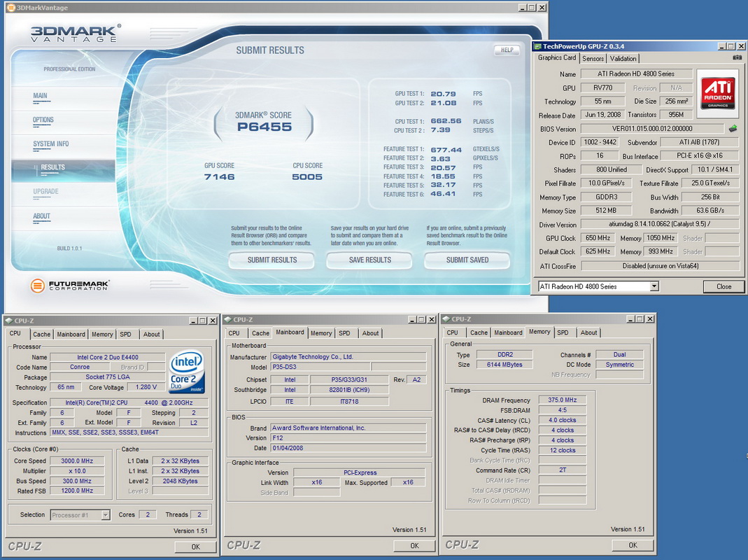Click the 3DMark Vantage title bar icon
This screenshot has height=560, width=748.
[x=11, y=8]
